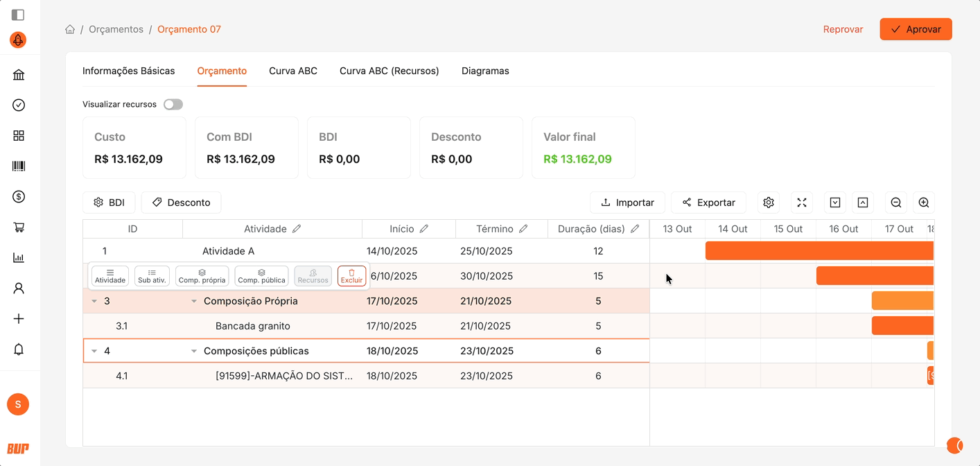Screen dimensions: 980x466
Task: Open the shopping cart sidebar icon
Action: pyautogui.click(x=19, y=227)
